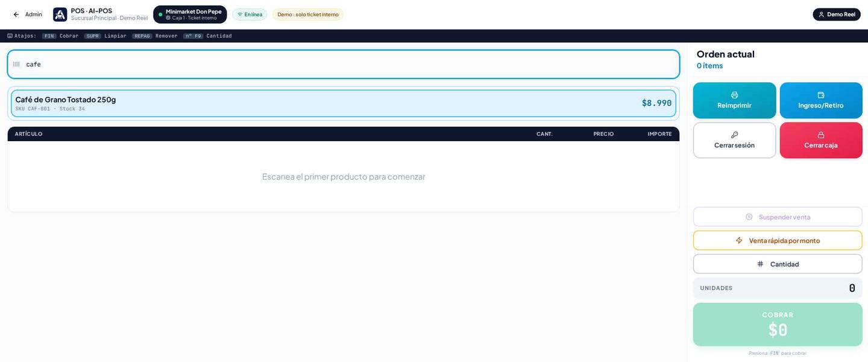868x362 pixels.
Task: Select the Café de Grano Tostado 250g result
Action: coord(344,103)
